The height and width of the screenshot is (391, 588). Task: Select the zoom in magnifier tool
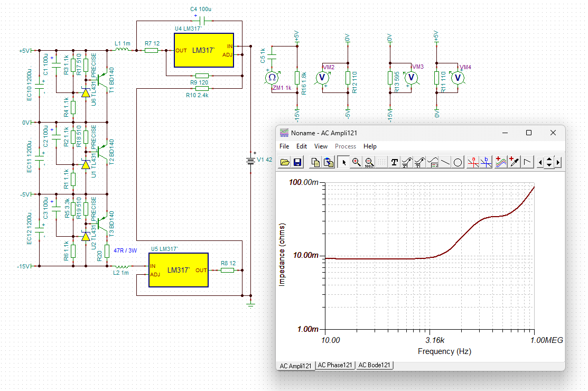point(356,162)
